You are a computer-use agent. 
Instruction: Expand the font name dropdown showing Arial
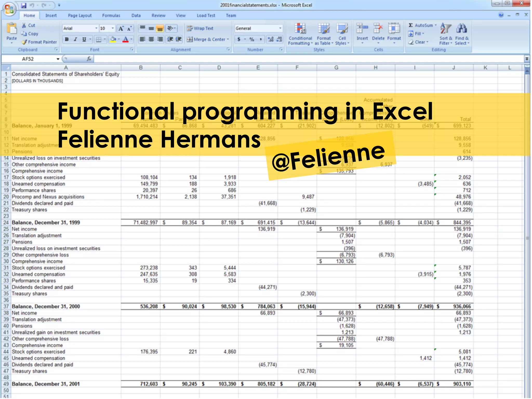coord(96,28)
